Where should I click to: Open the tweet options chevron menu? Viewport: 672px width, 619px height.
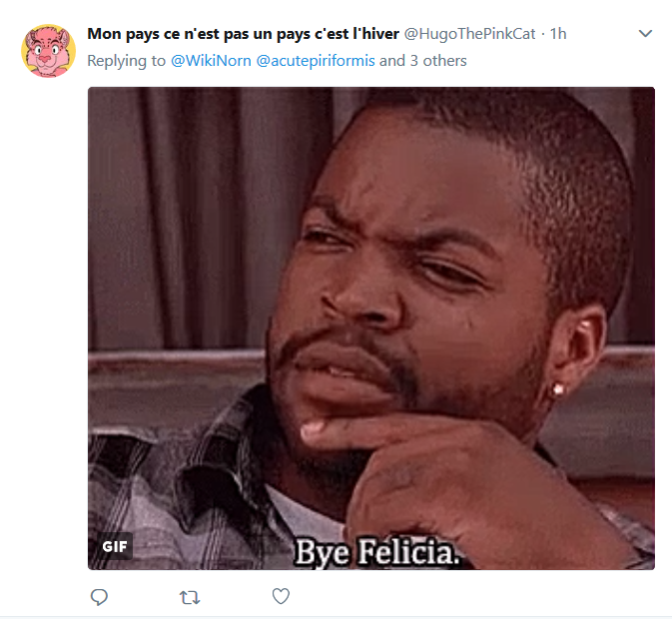(x=645, y=33)
